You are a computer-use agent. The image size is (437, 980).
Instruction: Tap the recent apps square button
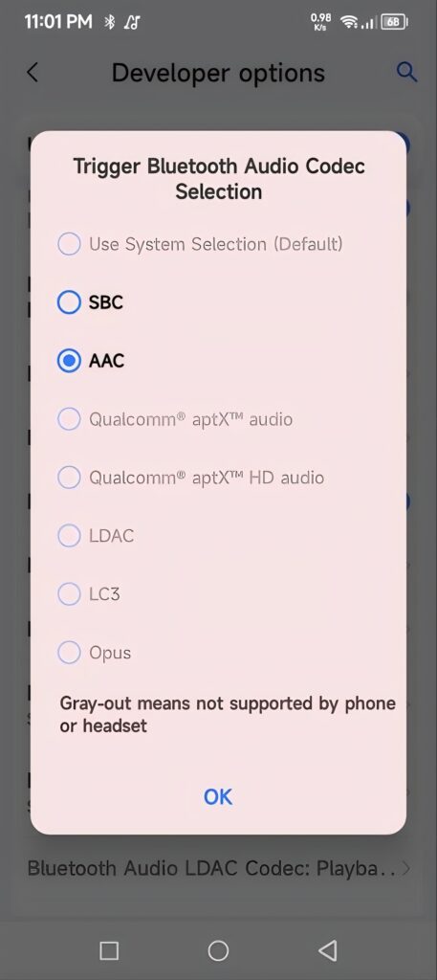(109, 950)
